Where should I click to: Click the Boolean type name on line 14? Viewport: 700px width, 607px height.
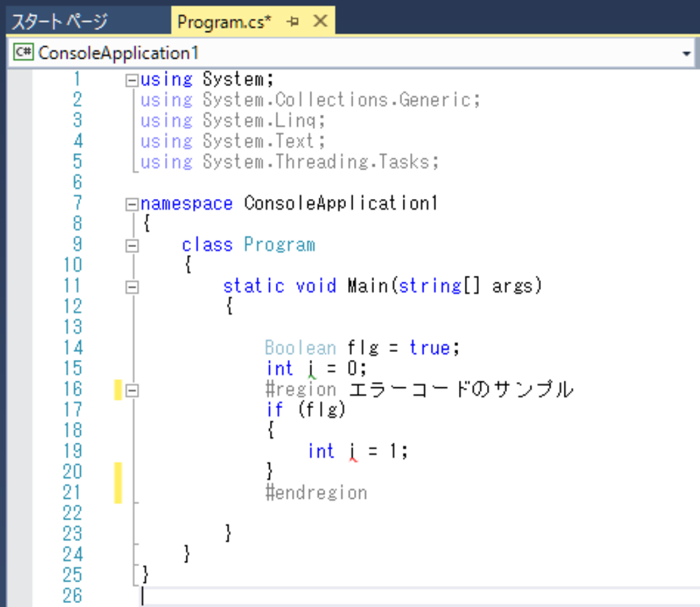pos(300,348)
